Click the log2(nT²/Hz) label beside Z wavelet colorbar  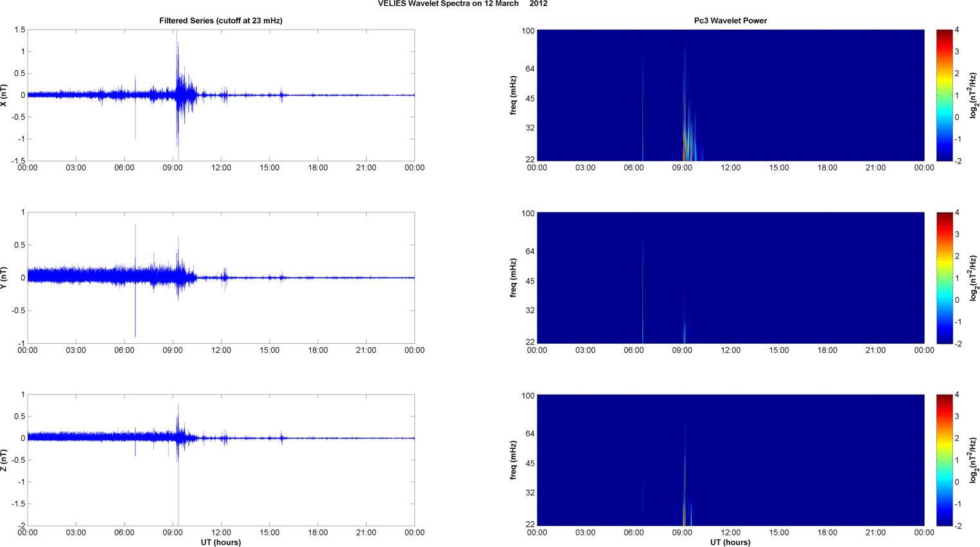pyautogui.click(x=974, y=460)
